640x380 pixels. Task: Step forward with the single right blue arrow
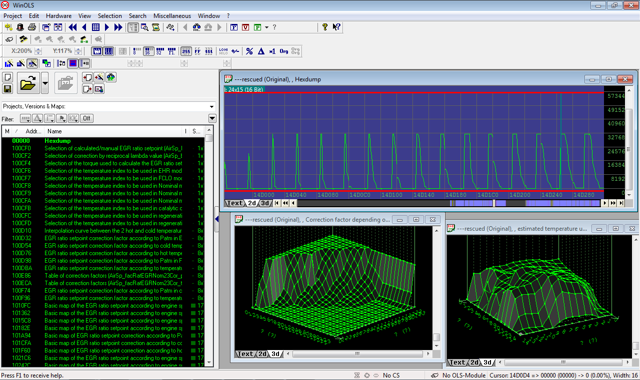click(107, 27)
